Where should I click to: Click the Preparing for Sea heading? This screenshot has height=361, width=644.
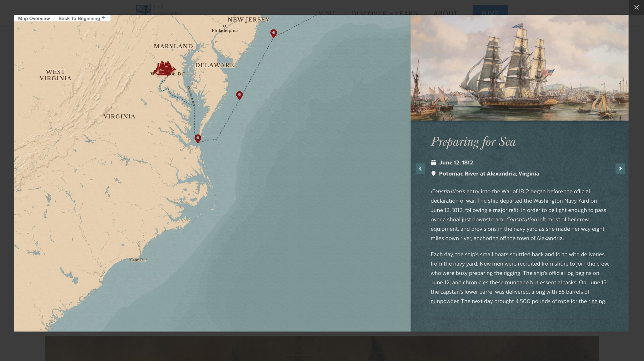473,142
